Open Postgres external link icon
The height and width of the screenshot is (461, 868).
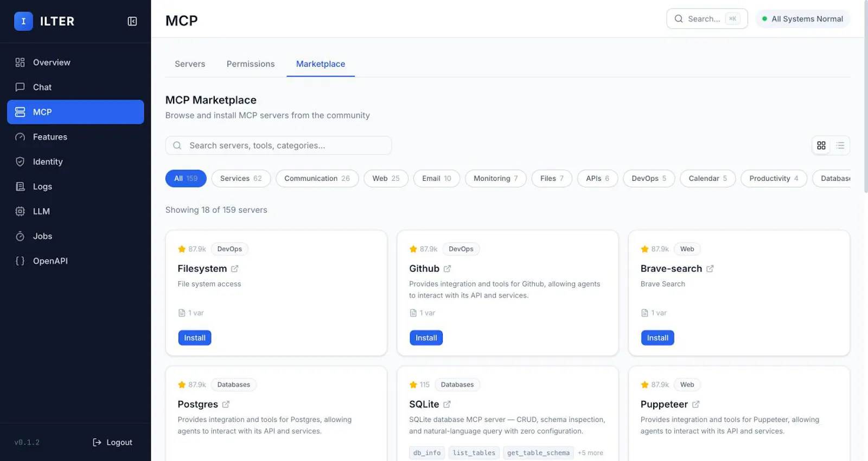pos(226,405)
